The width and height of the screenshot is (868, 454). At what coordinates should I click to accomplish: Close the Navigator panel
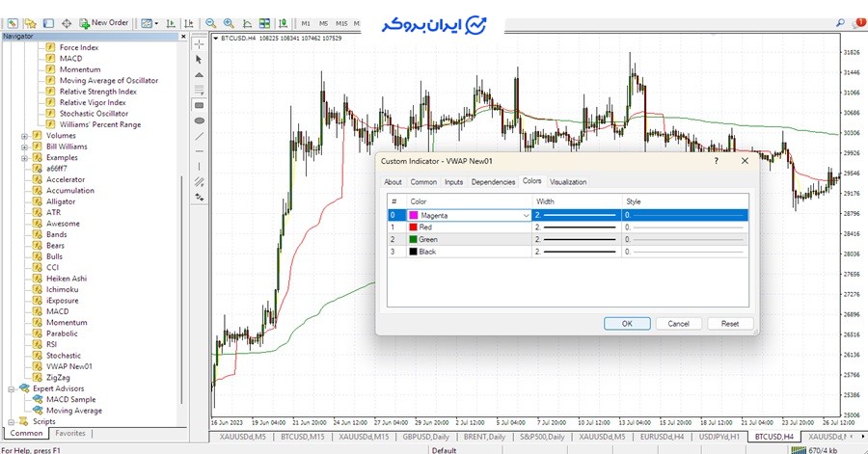coord(183,37)
